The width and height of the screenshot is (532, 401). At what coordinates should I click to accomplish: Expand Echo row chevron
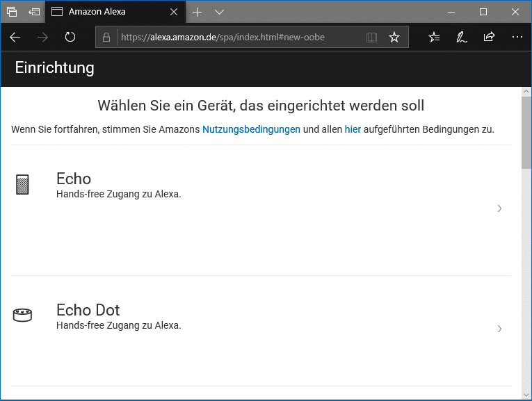[x=499, y=208]
